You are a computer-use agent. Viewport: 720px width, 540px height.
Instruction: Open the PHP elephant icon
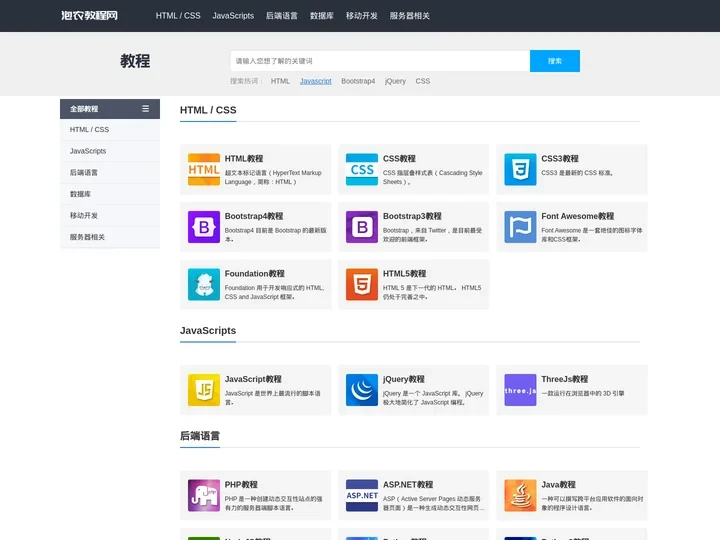point(204,495)
